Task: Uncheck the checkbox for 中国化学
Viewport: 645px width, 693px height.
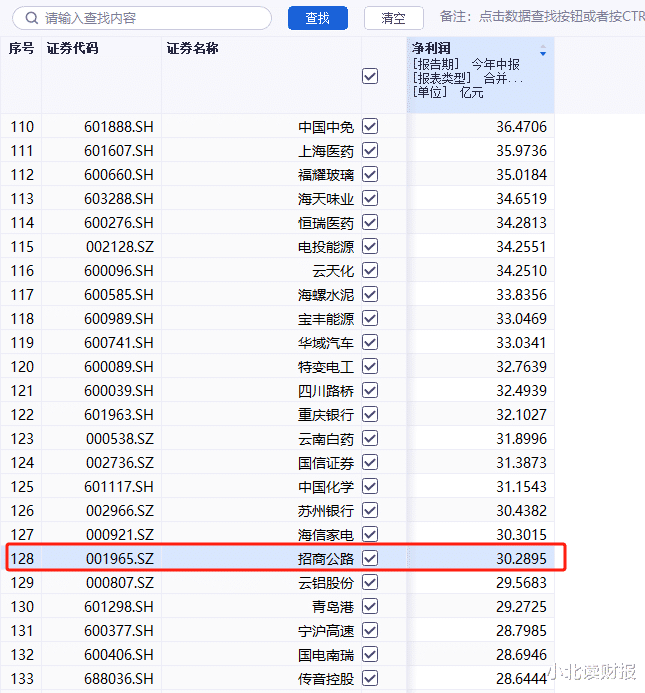Action: [370, 486]
